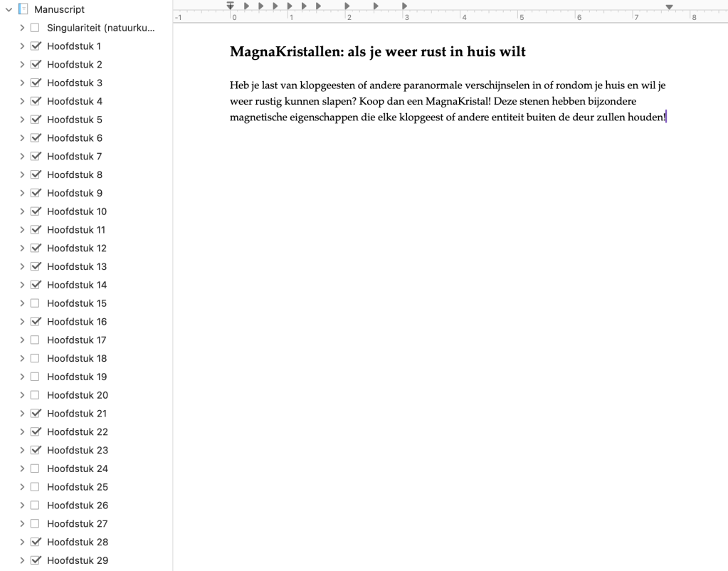Expand the Hoofdstuk 21 chevron
The height and width of the screenshot is (571, 728).
23,414
